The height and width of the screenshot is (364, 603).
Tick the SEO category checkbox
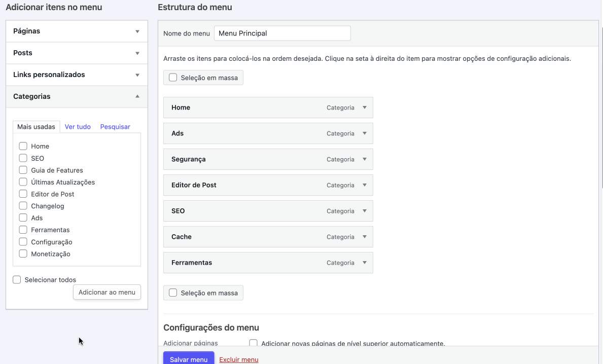tap(23, 158)
